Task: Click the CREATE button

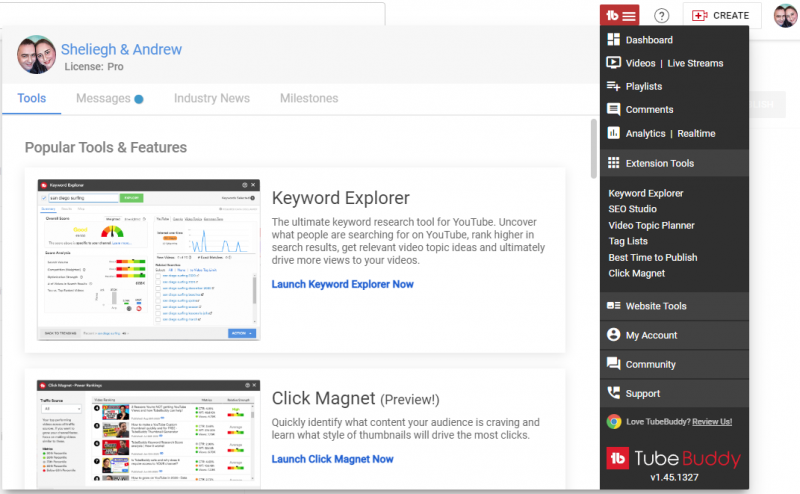Action: tap(721, 15)
